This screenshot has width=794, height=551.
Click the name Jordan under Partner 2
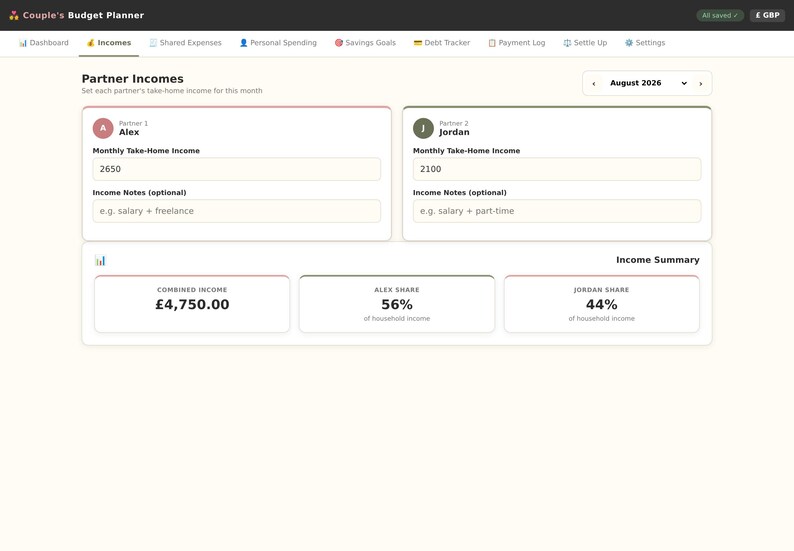point(454,132)
